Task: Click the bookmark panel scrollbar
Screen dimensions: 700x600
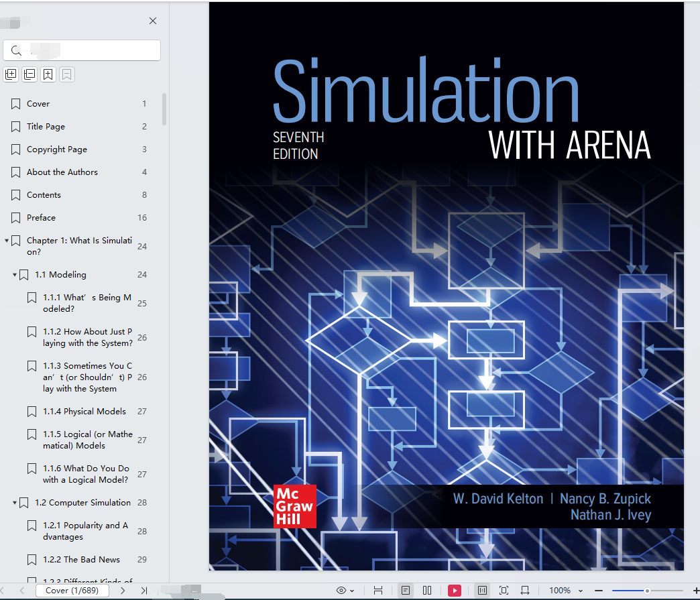Action: click(164, 109)
